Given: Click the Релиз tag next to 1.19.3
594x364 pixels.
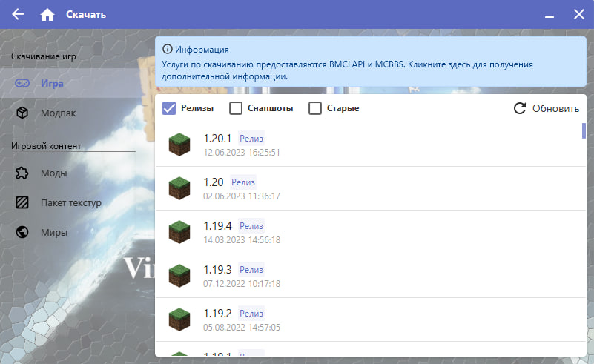Looking at the screenshot, I should (251, 270).
